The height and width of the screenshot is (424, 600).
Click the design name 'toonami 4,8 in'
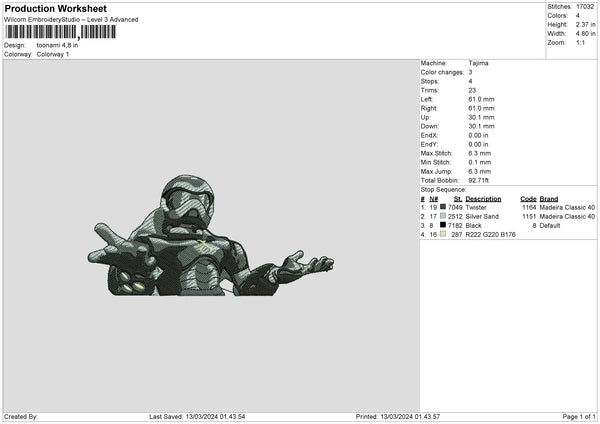(x=57, y=45)
